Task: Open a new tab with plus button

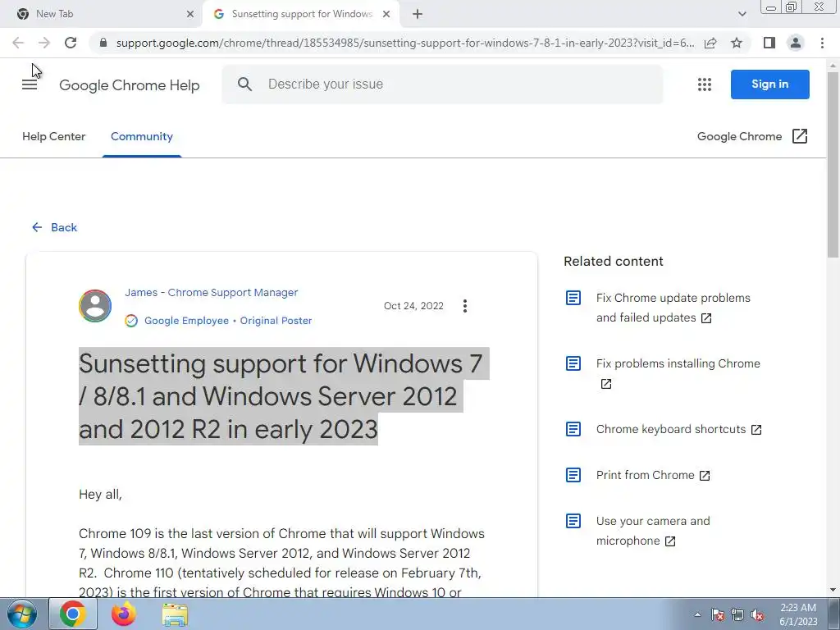Action: click(x=418, y=15)
